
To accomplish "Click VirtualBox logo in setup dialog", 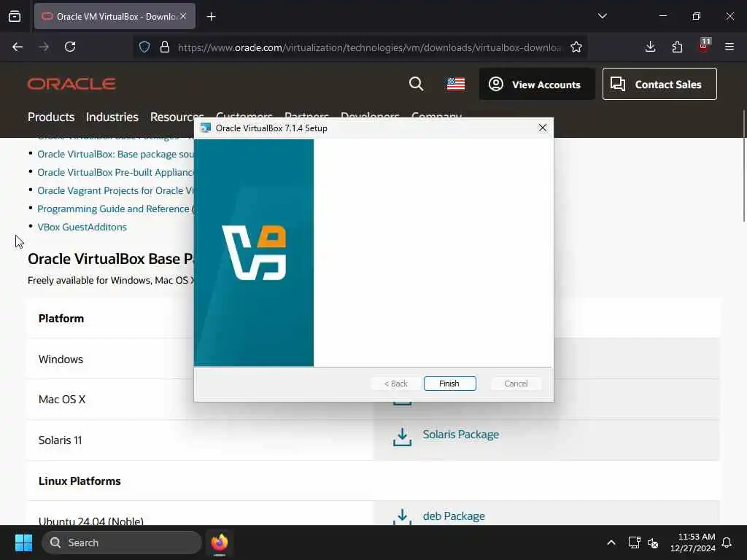I will tap(254, 252).
